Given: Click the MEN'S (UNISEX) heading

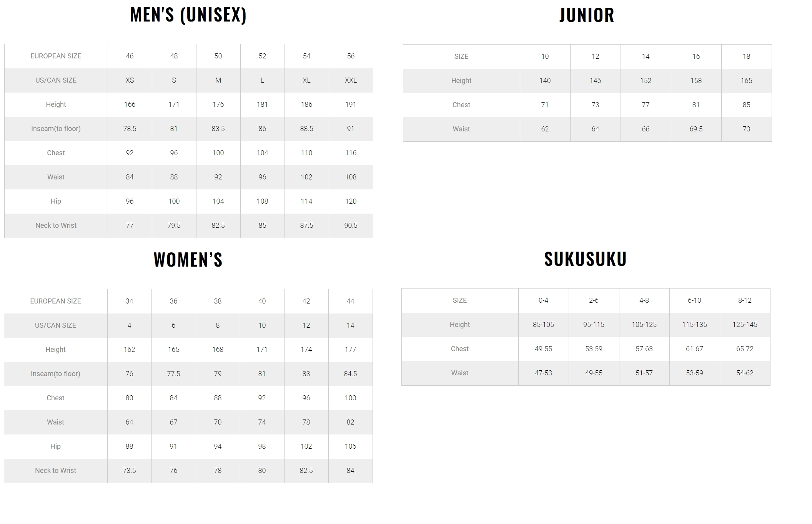Looking at the screenshot, I should pos(188,15).
